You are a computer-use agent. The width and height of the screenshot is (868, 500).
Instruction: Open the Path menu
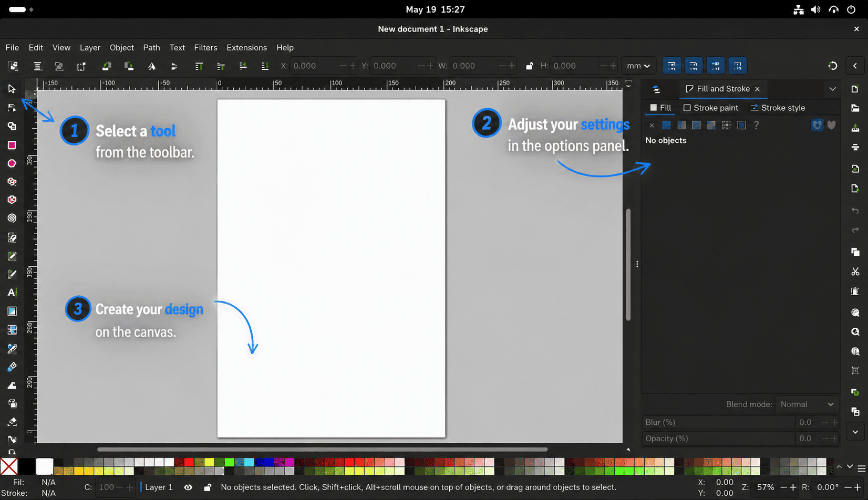click(x=151, y=47)
